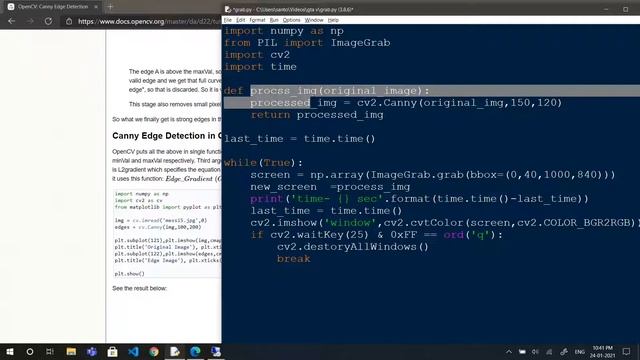640x360 pixels.
Task: Click the print 'time- {} sec' line
Action: (420, 199)
